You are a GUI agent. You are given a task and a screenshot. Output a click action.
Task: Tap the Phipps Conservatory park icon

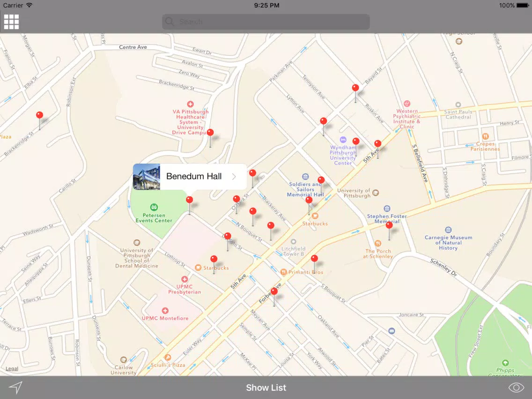505,362
